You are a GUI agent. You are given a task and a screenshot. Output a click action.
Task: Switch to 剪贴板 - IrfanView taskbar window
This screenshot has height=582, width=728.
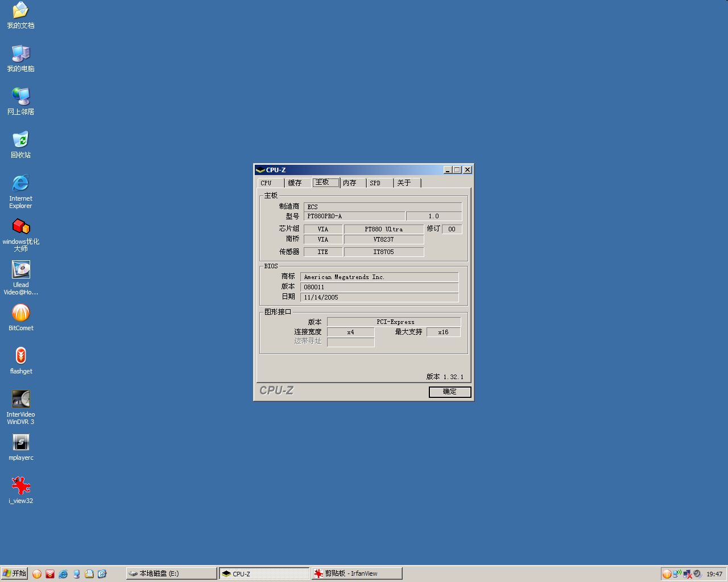357,573
